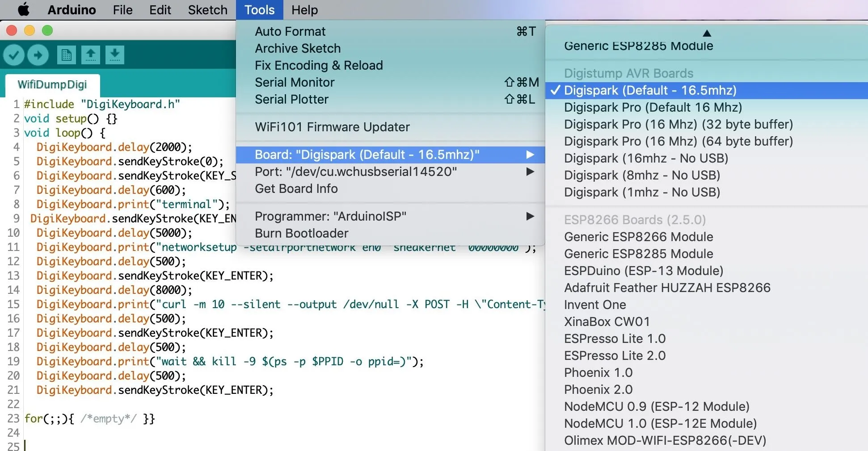Choose Digispark Pro (16 Mhz) (64 byte buffer)
Screen dimensions: 868x451
(x=707, y=141)
